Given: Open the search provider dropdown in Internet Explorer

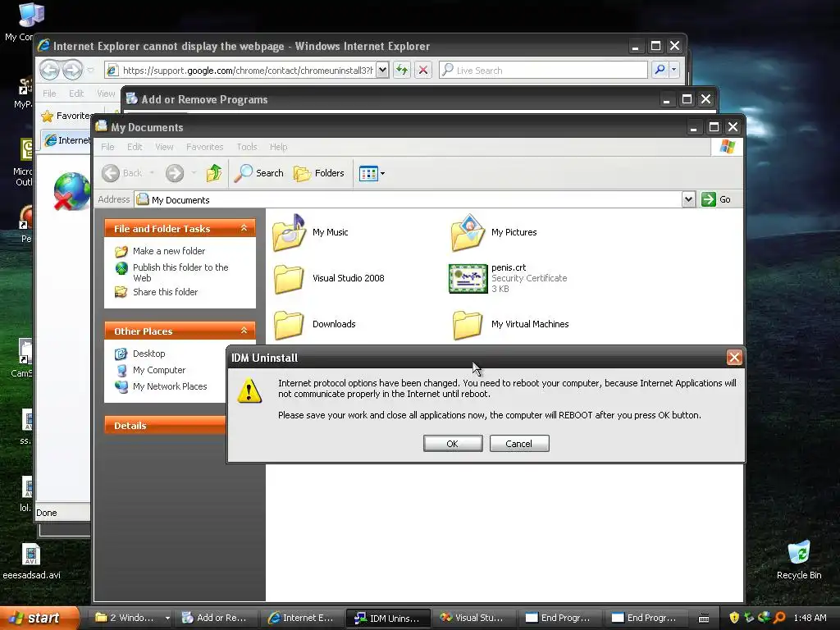Looking at the screenshot, I should (x=674, y=70).
